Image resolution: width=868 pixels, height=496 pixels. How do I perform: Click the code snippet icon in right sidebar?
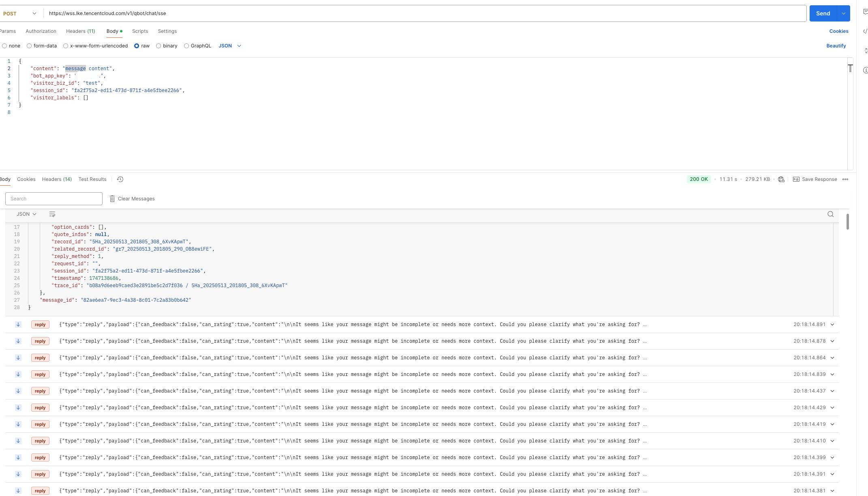(x=865, y=31)
